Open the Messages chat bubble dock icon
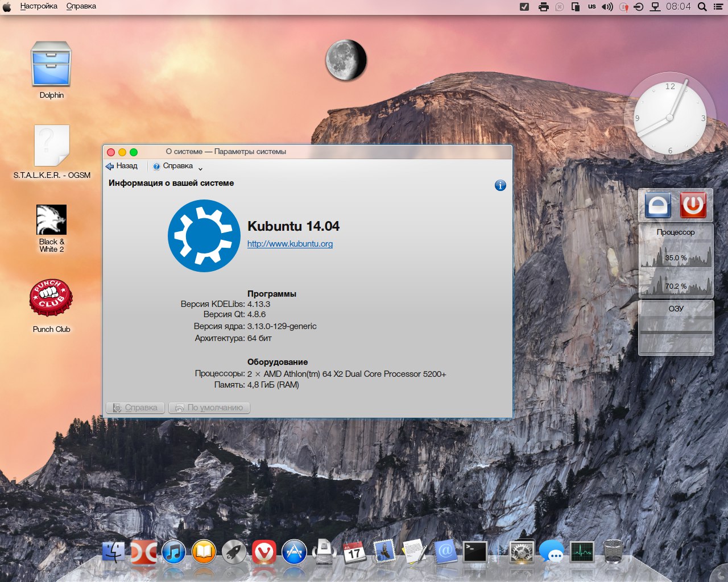 551,552
